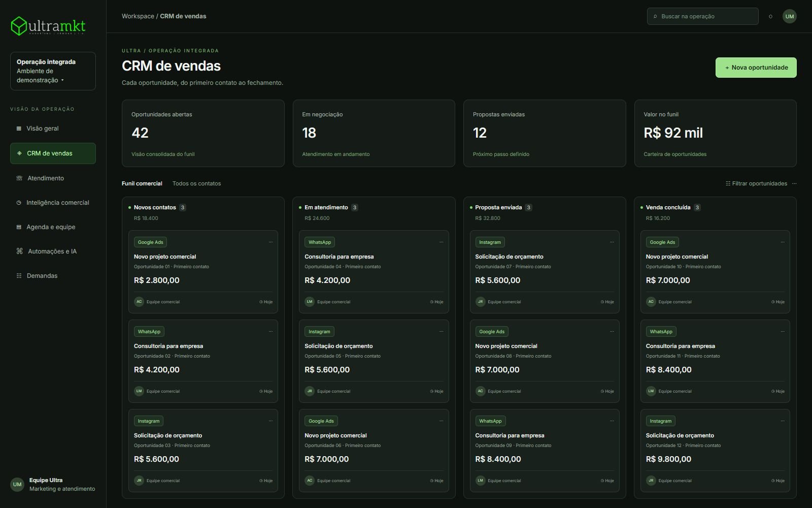Click the Nova oportunidade button
This screenshot has width=812, height=508.
coord(756,68)
